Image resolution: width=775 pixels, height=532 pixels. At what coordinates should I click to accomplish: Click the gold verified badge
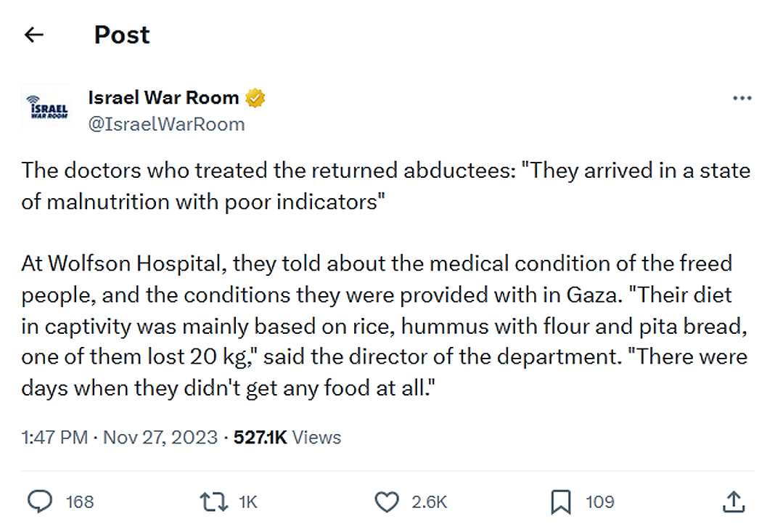click(x=255, y=98)
